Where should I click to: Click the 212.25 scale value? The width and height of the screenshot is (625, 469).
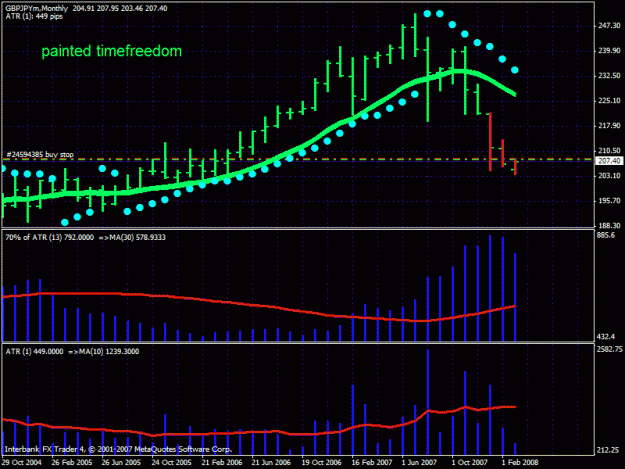tap(608, 450)
